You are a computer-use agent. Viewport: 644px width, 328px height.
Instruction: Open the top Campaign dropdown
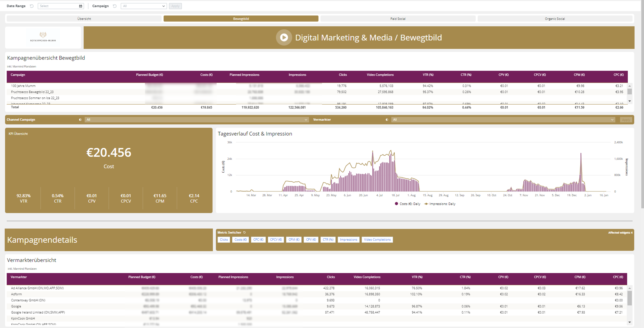tap(143, 6)
